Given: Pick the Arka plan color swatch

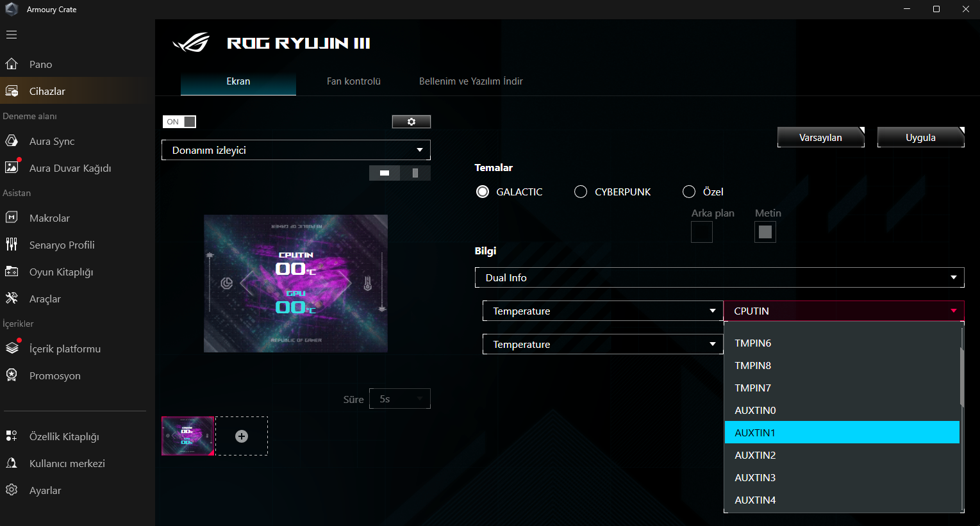Looking at the screenshot, I should (x=702, y=232).
